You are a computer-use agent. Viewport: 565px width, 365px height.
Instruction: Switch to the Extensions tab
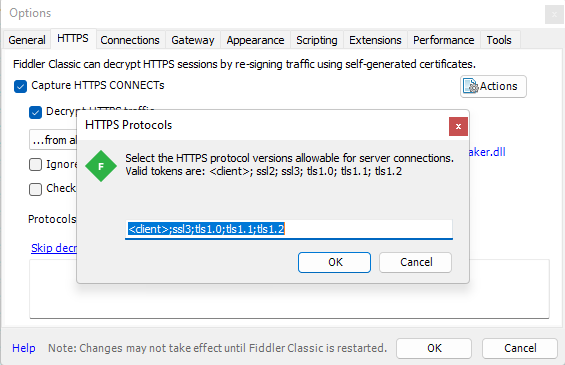[x=375, y=40]
